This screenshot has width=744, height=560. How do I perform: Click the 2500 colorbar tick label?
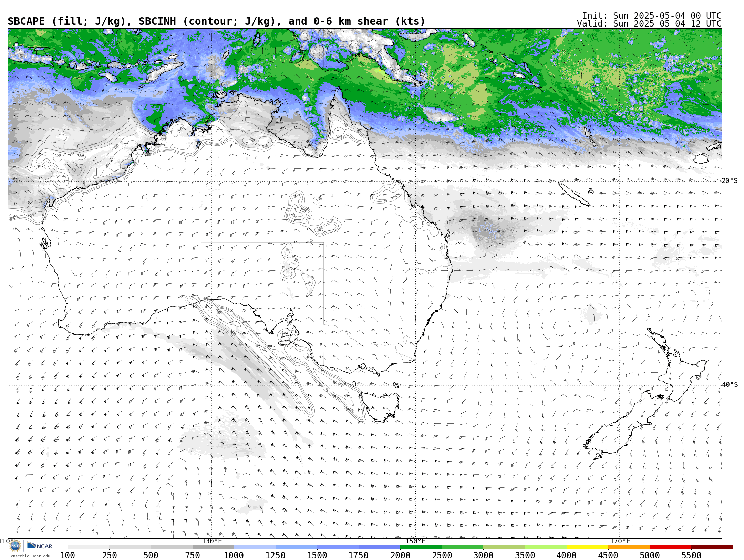point(442,556)
